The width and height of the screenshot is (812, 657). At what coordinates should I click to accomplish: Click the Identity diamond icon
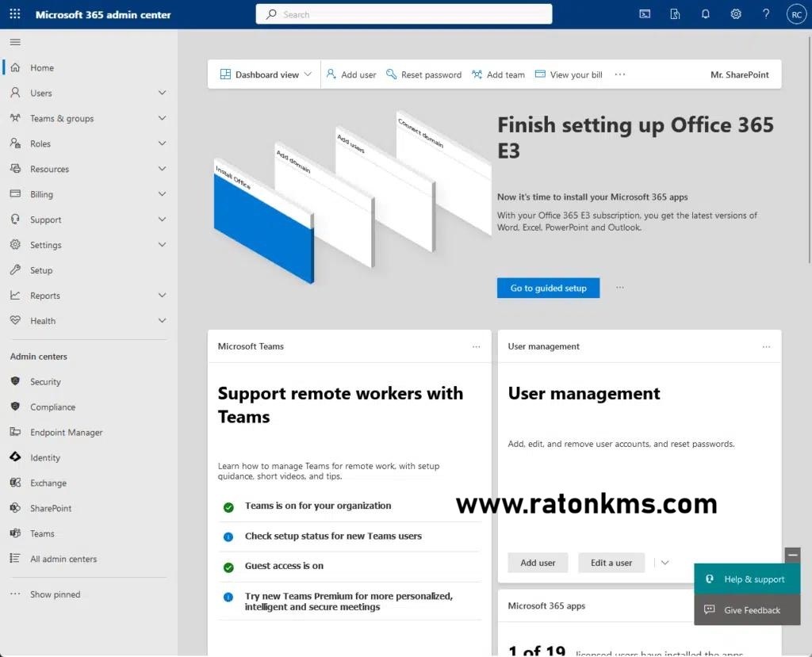point(16,457)
